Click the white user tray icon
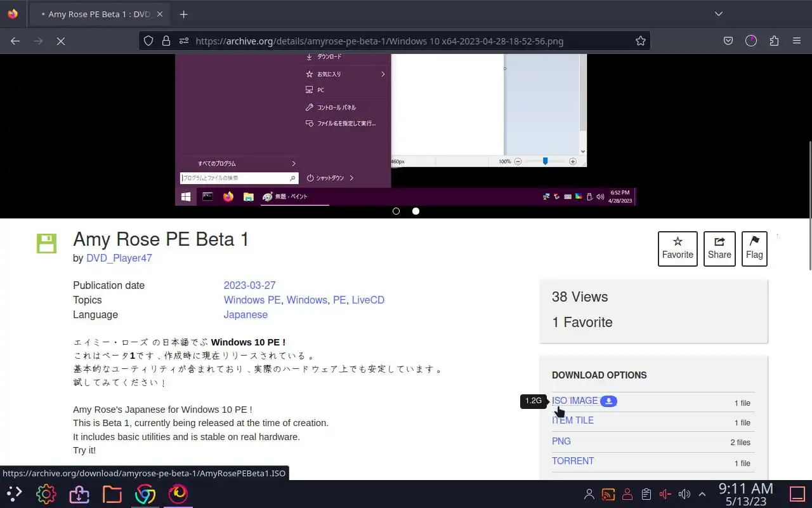 [x=589, y=494]
